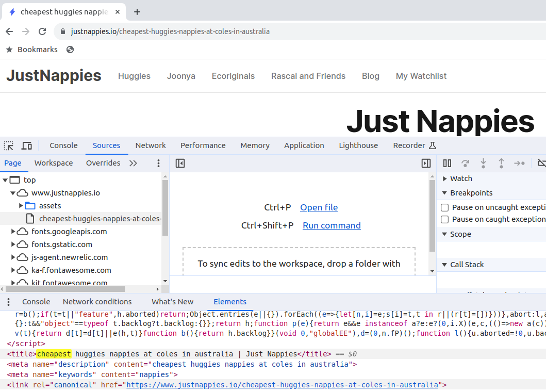
Task: Open the Blog nav link
Action: coord(371,76)
